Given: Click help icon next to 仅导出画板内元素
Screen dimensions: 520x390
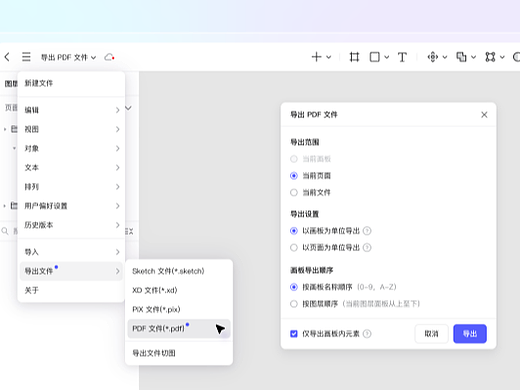Looking at the screenshot, I should pyautogui.click(x=367, y=334).
